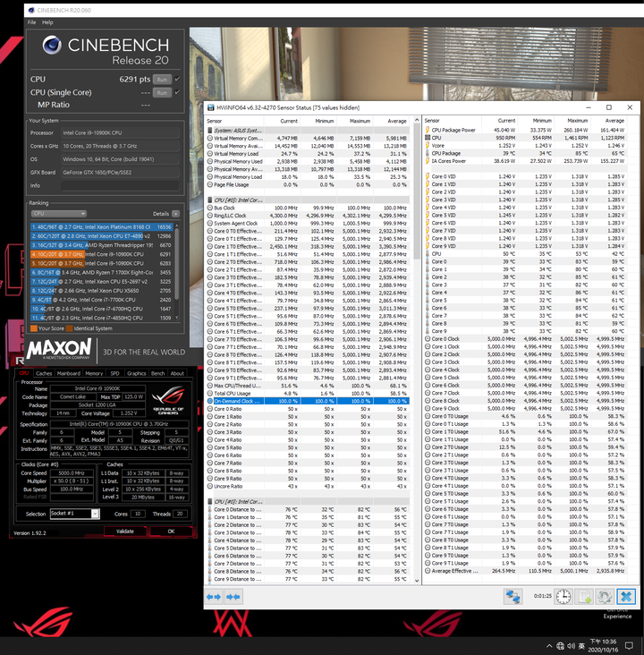This screenshot has width=644, height=655.
Task: Click the Bus Clock row icon
Action: click(210, 208)
